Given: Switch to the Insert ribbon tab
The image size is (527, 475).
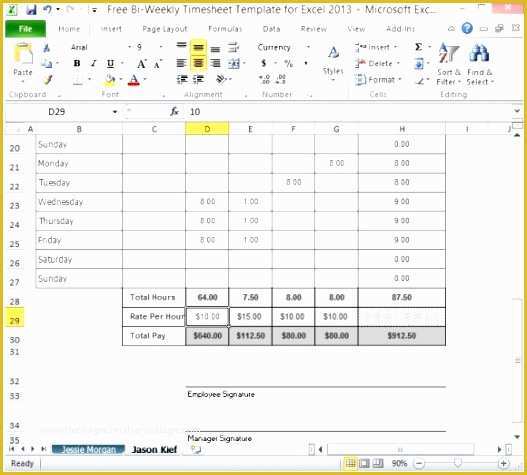Looking at the screenshot, I should click(111, 29).
